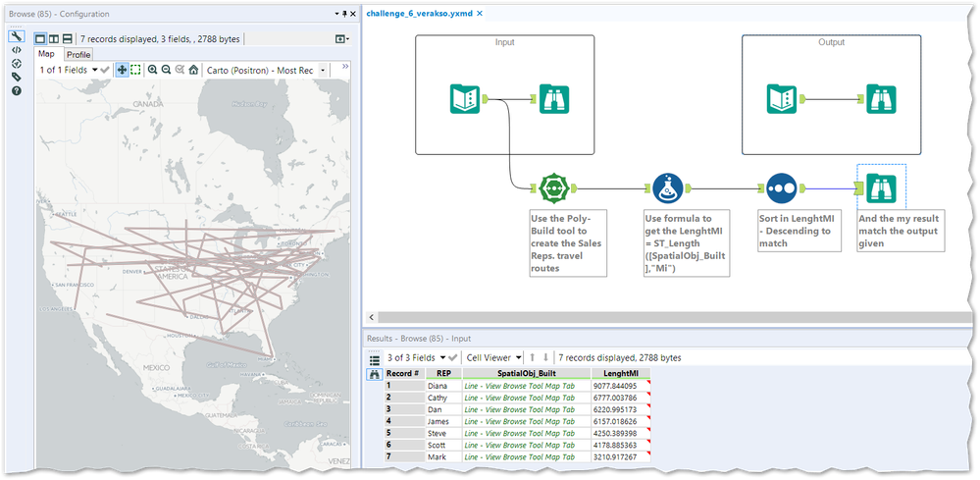The width and height of the screenshot is (980, 480).
Task: Zoom in on the map
Action: 152,70
